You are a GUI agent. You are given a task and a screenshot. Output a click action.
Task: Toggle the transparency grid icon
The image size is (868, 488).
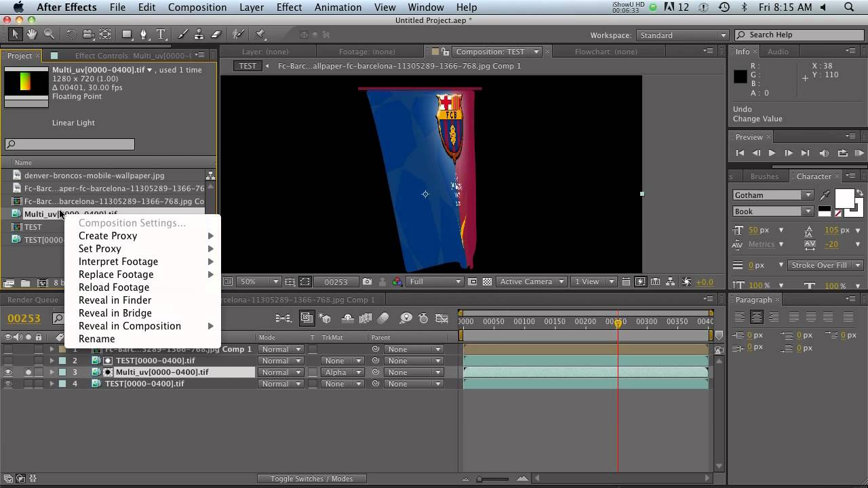point(487,282)
